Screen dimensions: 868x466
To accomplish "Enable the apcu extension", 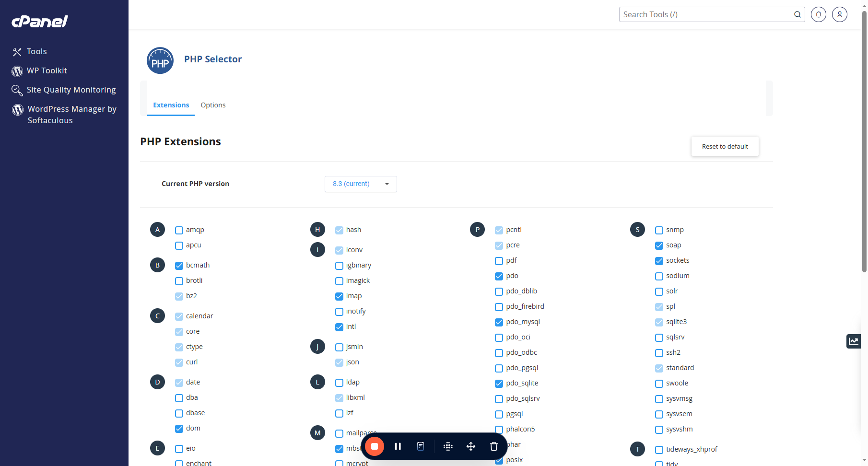I will tap(179, 245).
